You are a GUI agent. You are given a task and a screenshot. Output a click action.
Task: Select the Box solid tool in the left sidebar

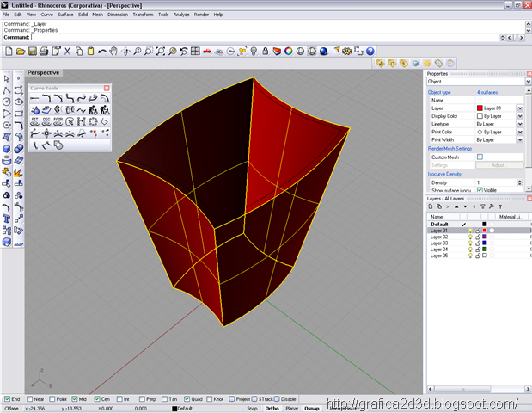(7, 148)
